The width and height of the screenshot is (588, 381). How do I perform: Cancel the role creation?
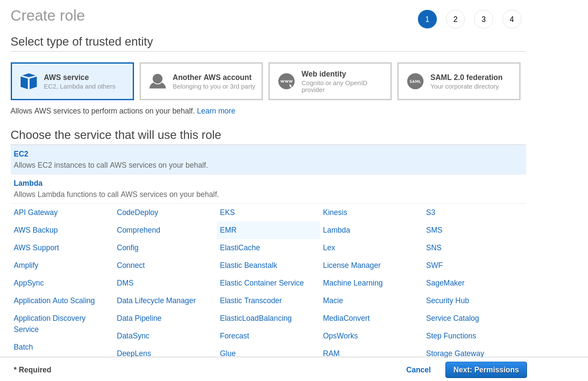(418, 369)
